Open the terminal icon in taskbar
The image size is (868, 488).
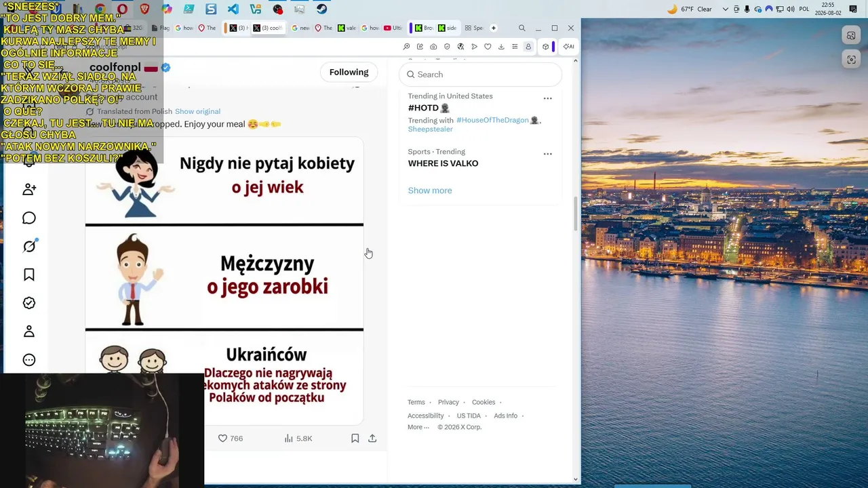pos(189,9)
